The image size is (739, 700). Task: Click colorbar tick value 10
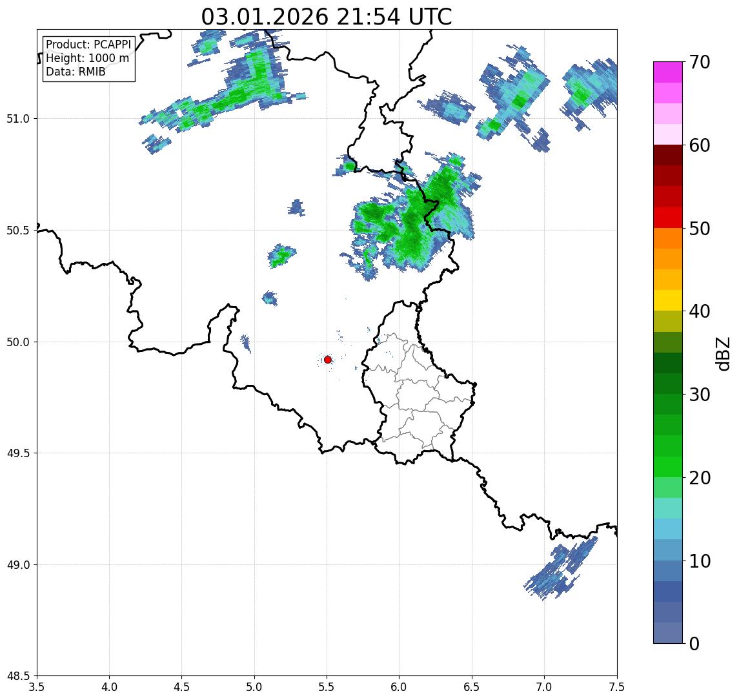(700, 561)
